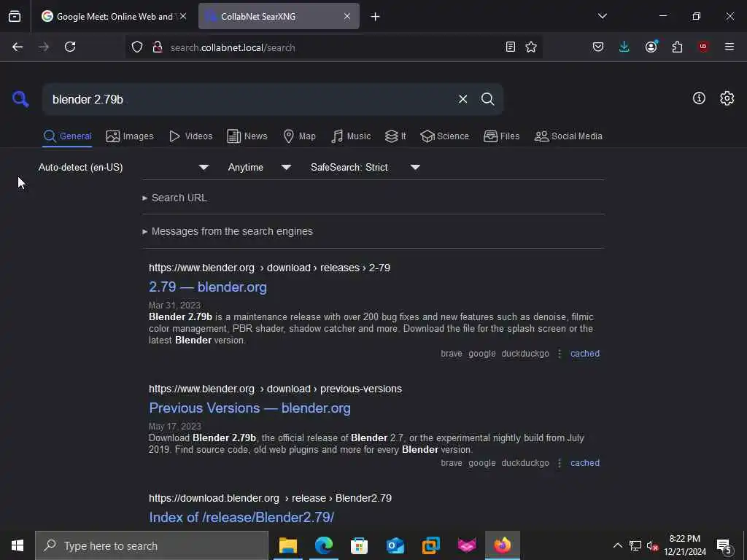The width and height of the screenshot is (747, 560).
Task: Expand Messages from the search engines
Action: click(228, 231)
